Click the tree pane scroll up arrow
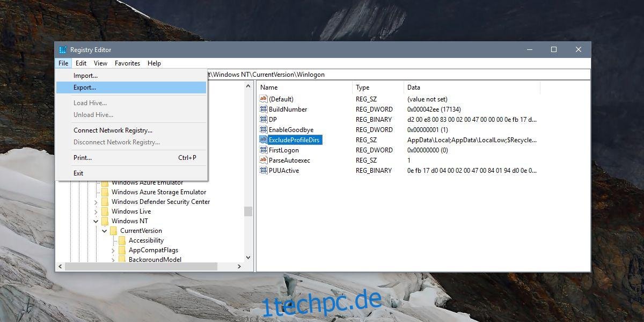The height and width of the screenshot is (322, 644). point(248,86)
